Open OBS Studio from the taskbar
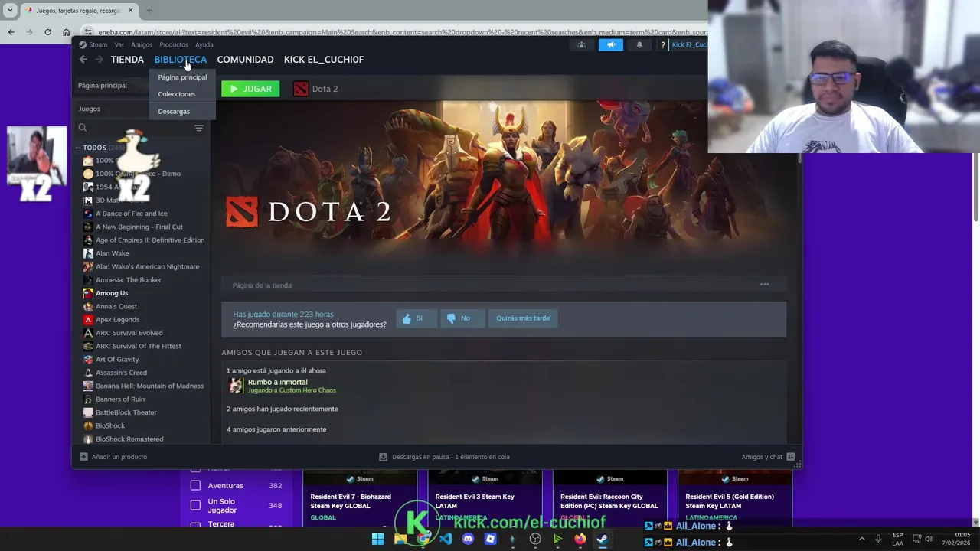Image resolution: width=980 pixels, height=551 pixels. pos(535,539)
